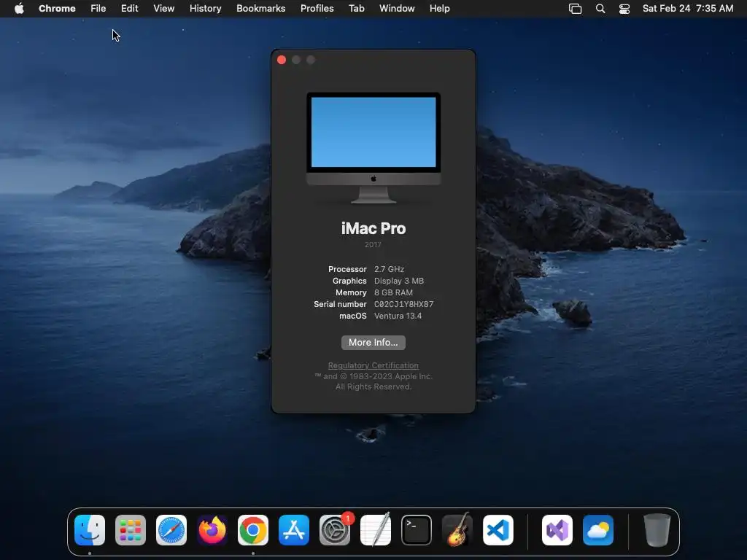Open the Help menu
This screenshot has width=747, height=560.
(439, 9)
